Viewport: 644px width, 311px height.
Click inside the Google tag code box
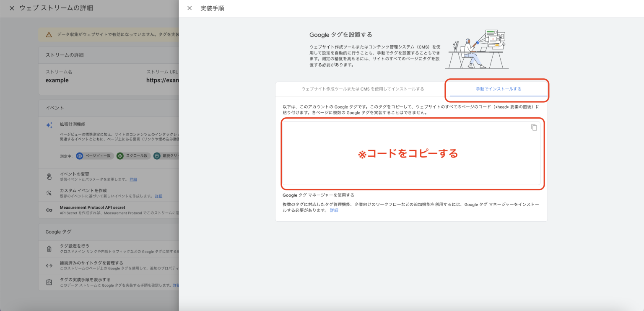tap(413, 154)
